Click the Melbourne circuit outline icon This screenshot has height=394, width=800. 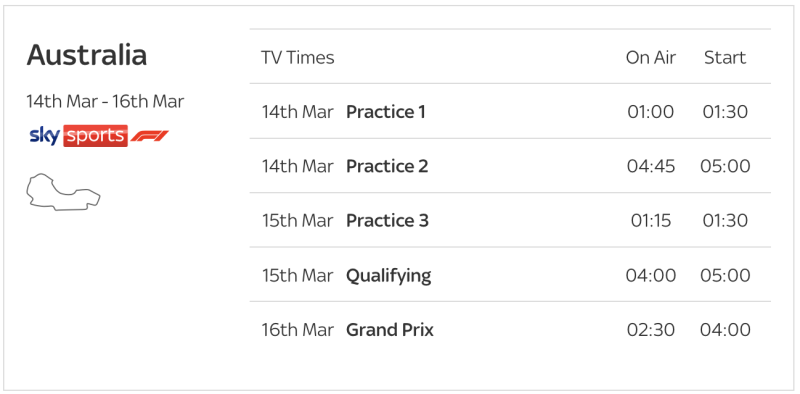click(63, 192)
